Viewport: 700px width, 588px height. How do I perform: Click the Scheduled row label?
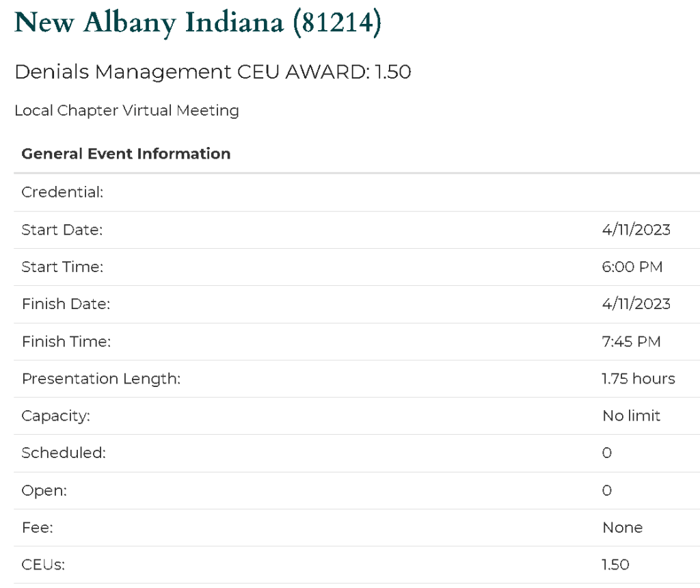(64, 453)
